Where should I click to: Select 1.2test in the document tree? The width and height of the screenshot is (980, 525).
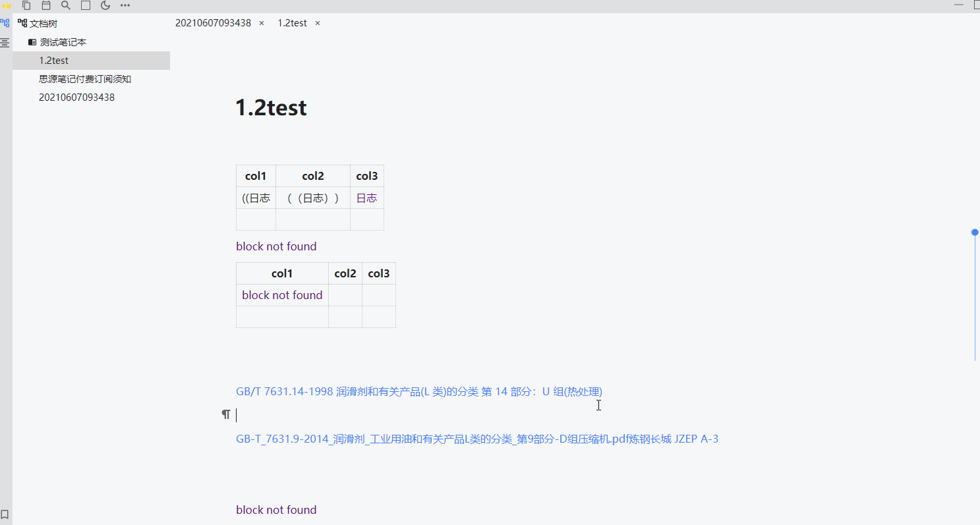click(91, 61)
